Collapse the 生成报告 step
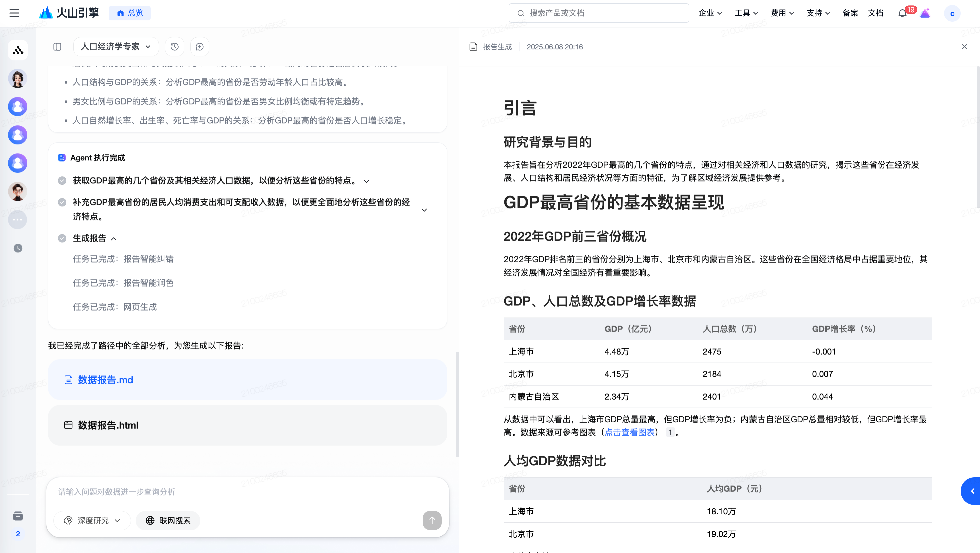The height and width of the screenshot is (553, 980). click(114, 238)
